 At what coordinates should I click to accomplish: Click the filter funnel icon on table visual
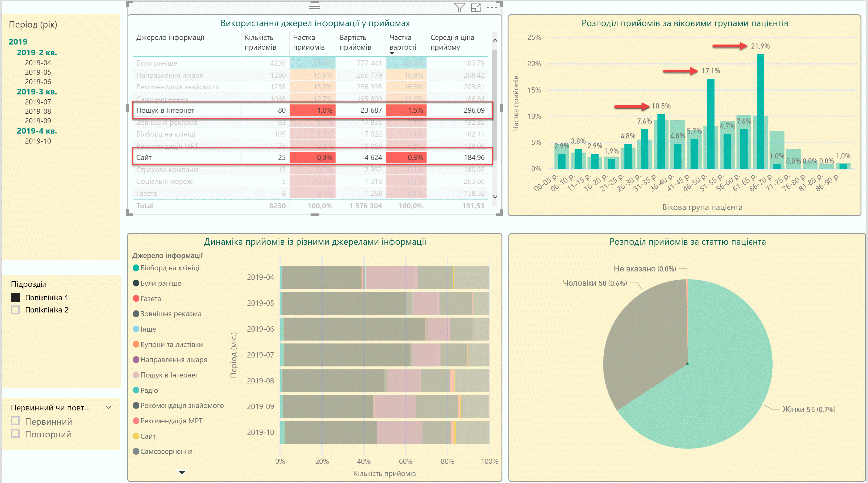click(x=459, y=7)
